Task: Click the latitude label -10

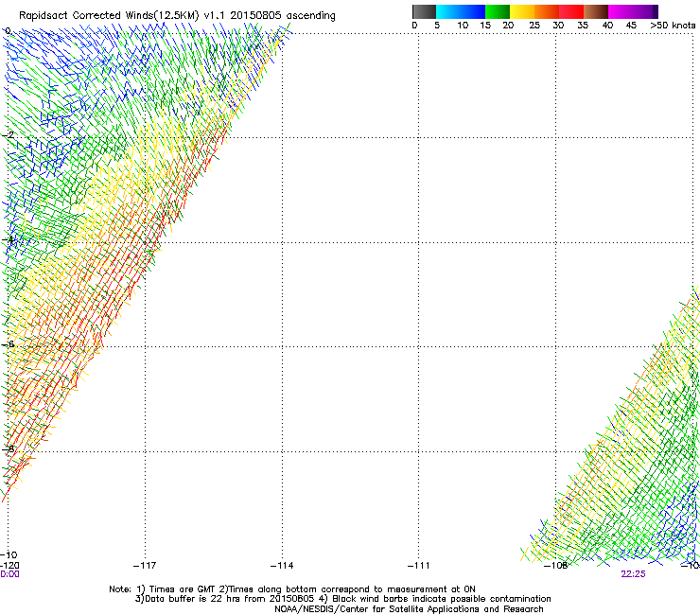Action: [9, 554]
